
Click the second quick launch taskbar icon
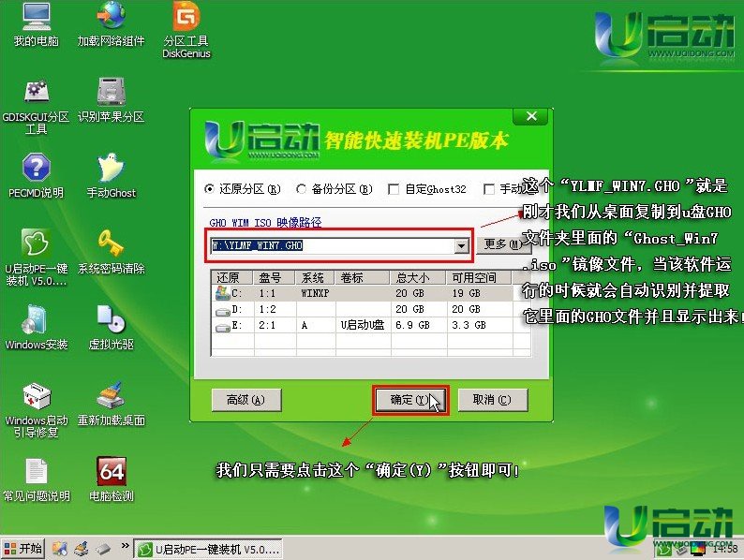pyautogui.click(x=82, y=549)
